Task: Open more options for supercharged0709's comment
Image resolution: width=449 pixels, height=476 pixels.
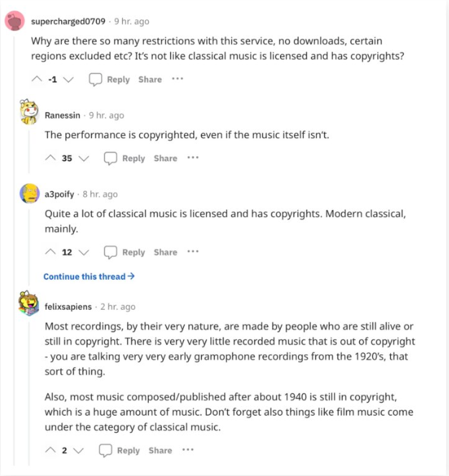Action: tap(177, 79)
